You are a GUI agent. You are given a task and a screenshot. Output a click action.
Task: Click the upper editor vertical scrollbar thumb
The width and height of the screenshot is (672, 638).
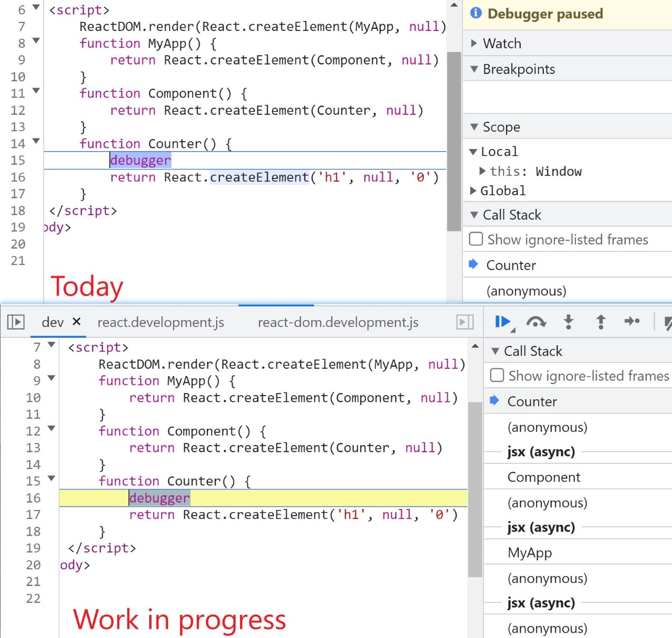coord(454,142)
